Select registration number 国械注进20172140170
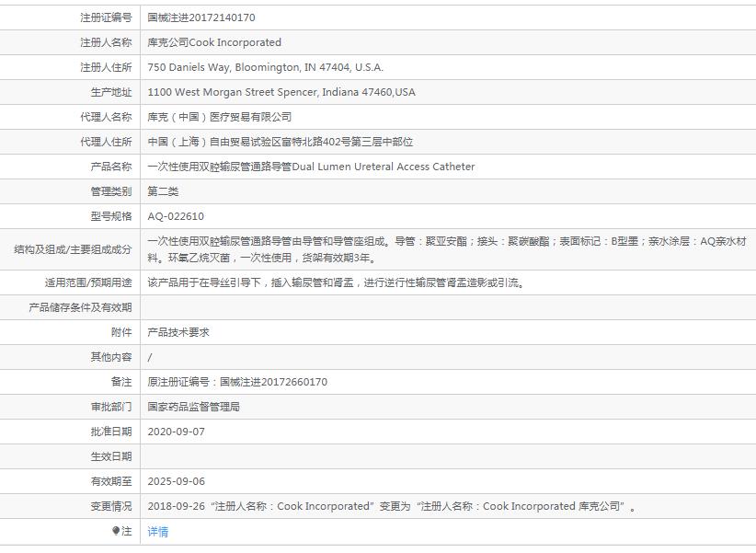 point(201,17)
